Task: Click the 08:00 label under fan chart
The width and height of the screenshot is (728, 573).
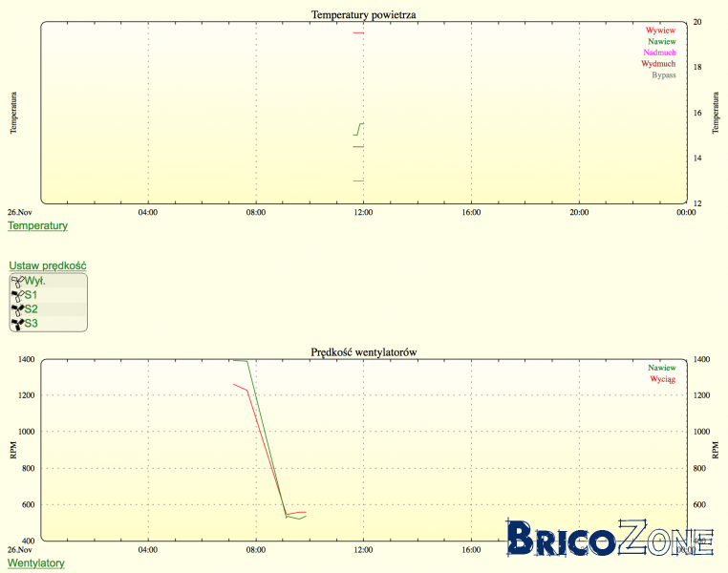Action: tap(256, 550)
